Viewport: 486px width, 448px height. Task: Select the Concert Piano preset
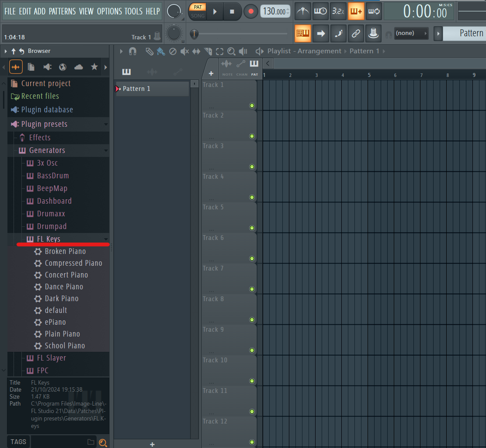click(66, 275)
